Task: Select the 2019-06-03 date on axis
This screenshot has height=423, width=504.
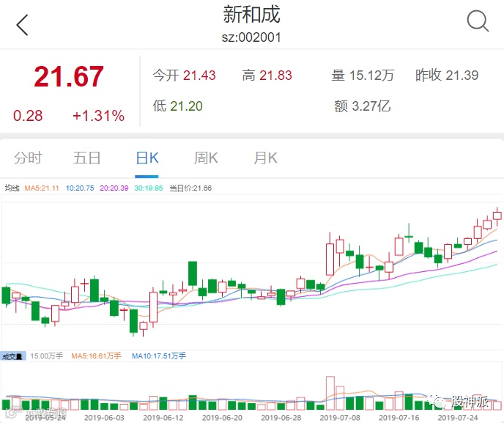Action: [x=104, y=418]
